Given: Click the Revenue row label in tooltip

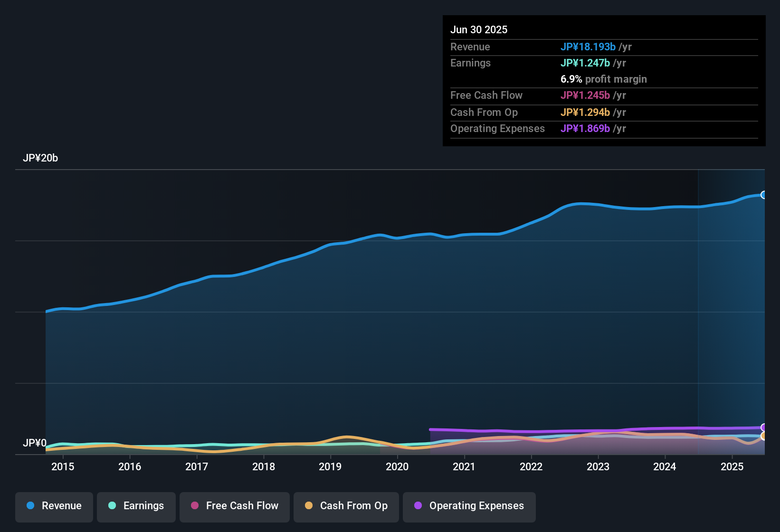Looking at the screenshot, I should (x=470, y=47).
